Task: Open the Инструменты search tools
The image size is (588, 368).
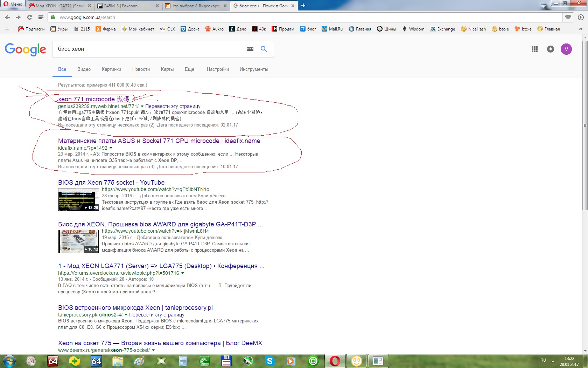Action: point(254,69)
